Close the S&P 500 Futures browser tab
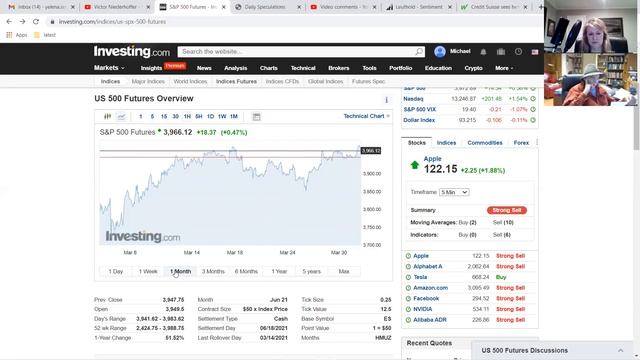The width and height of the screenshot is (640, 360). point(224,7)
